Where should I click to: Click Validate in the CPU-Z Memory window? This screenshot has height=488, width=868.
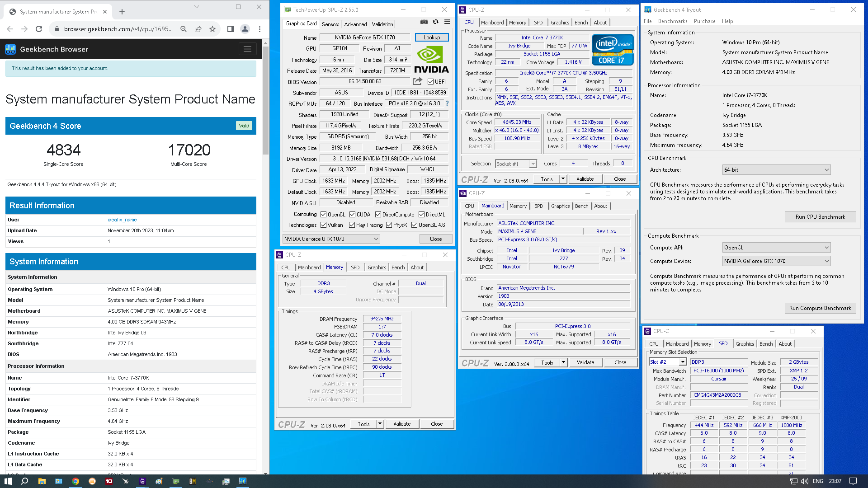(x=402, y=424)
